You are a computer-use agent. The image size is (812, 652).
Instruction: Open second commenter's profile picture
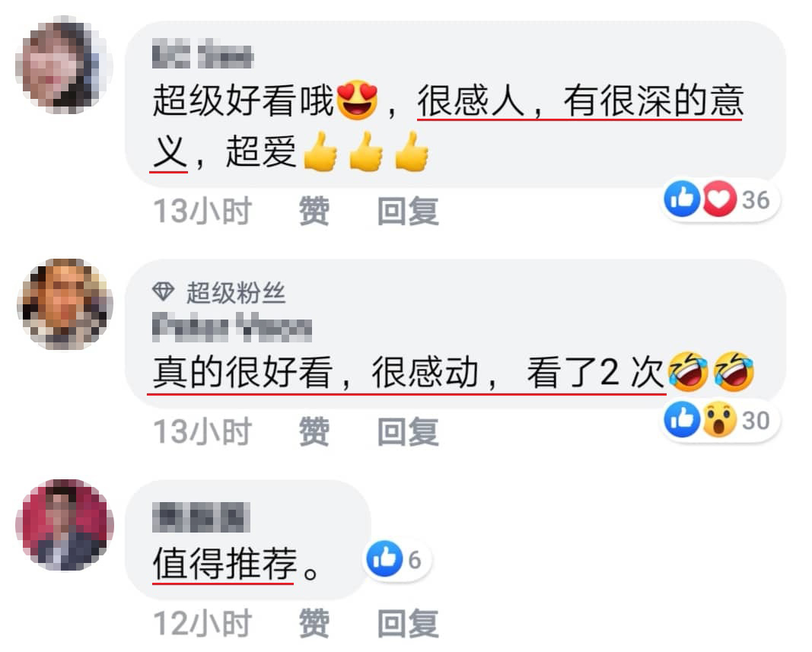click(65, 304)
